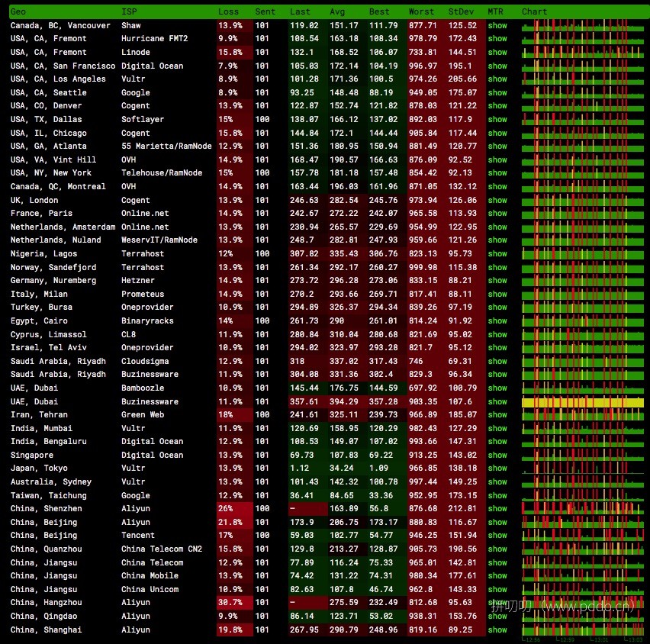Click the 7.9% loss value
This screenshot has width=650, height=644.
tap(228, 66)
